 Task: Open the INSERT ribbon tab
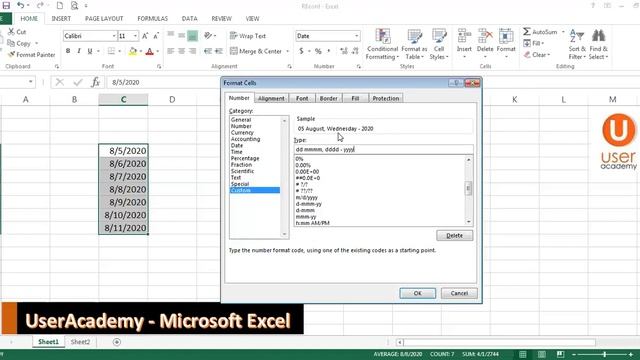pos(61,19)
